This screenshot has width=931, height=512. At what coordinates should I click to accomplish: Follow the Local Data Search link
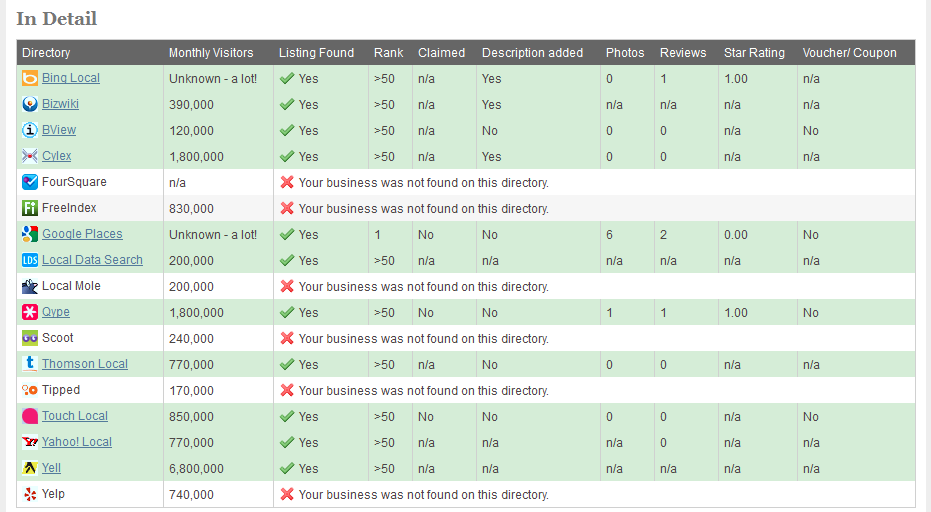pyautogui.click(x=92, y=260)
